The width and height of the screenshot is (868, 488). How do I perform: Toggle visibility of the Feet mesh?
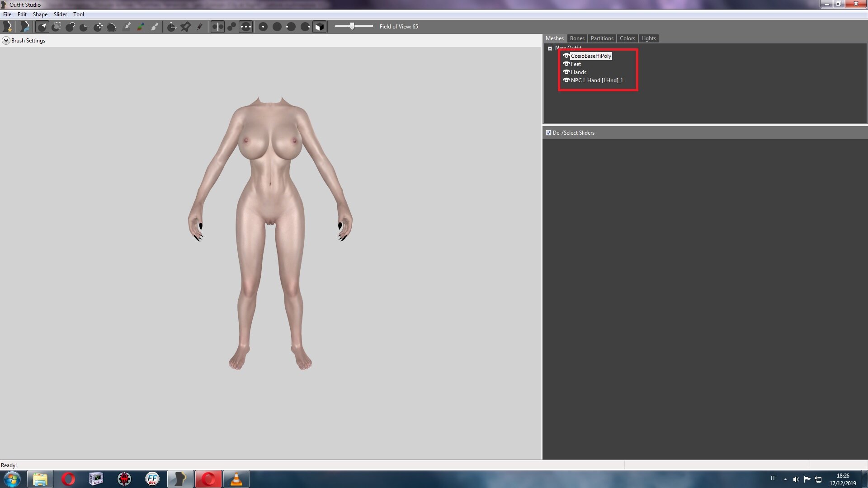pyautogui.click(x=566, y=64)
